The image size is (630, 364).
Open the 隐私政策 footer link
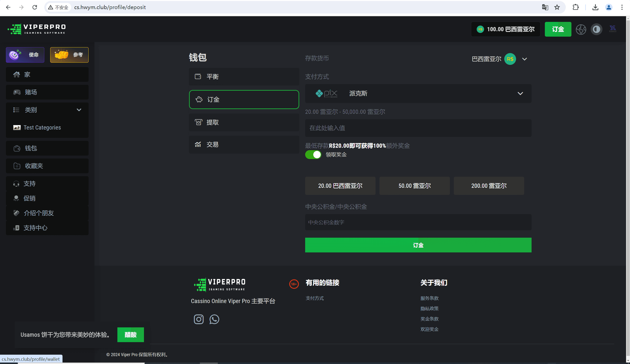pos(429,308)
